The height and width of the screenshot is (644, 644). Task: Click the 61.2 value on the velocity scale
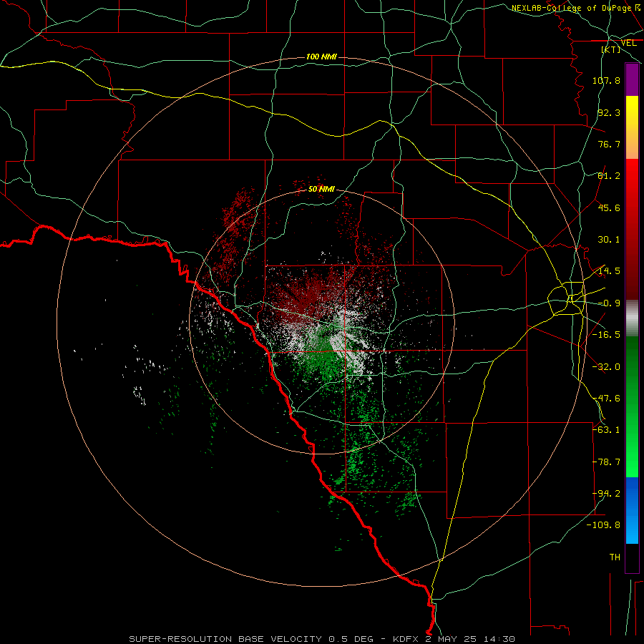click(x=609, y=176)
